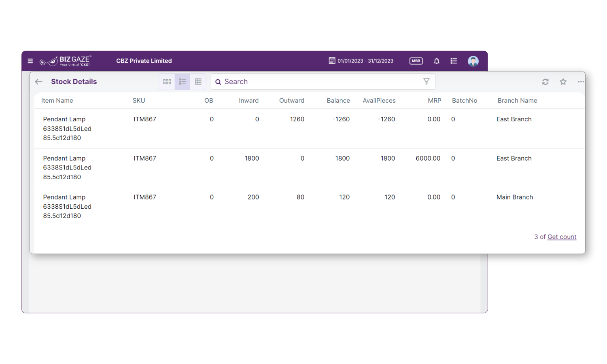The image size is (607, 364).
Task: Click the Outward value 80
Action: [x=300, y=197]
